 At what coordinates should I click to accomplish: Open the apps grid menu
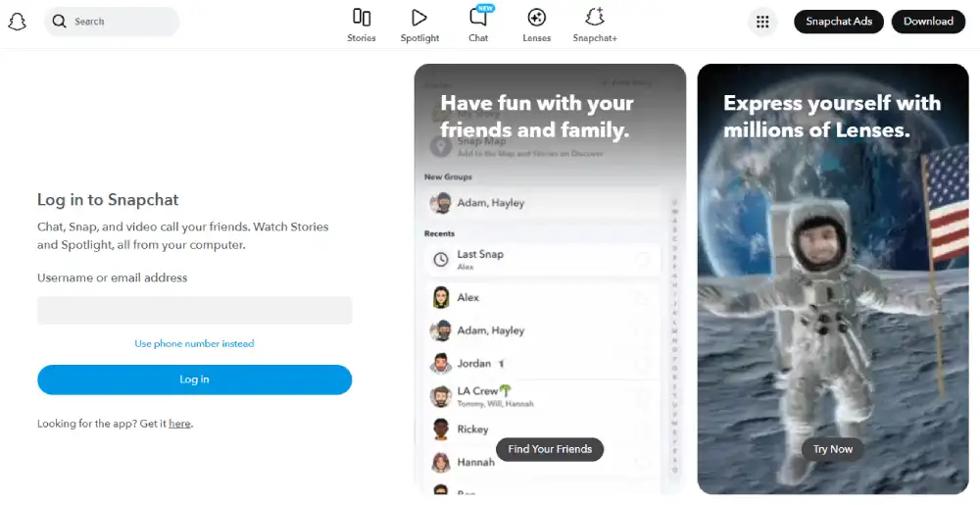[x=762, y=22]
